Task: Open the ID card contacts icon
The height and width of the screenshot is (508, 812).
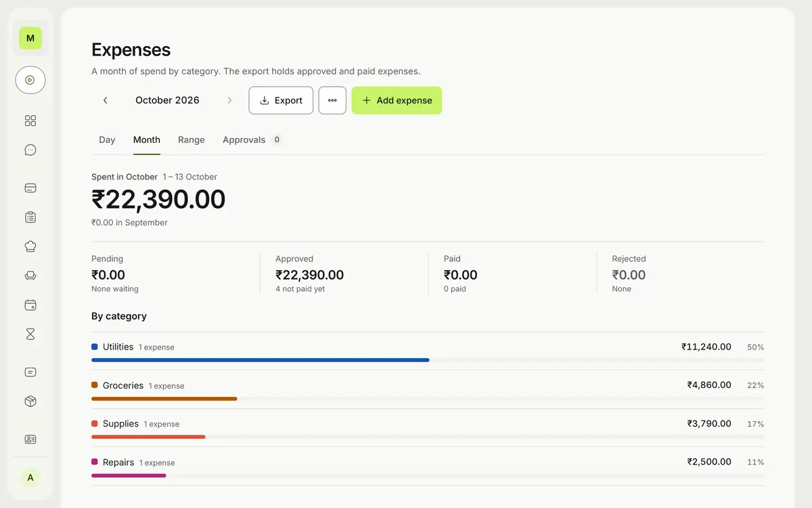Action: (30, 439)
